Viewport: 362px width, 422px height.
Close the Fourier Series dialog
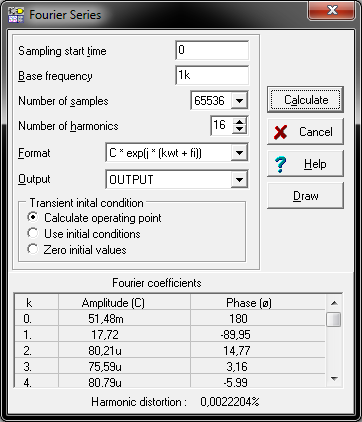point(332,11)
